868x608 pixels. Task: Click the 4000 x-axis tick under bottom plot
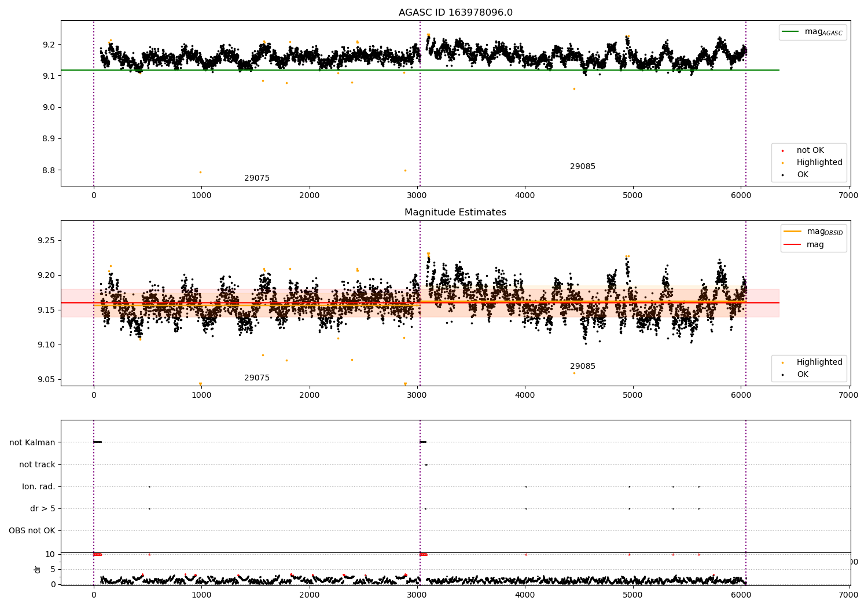point(525,595)
